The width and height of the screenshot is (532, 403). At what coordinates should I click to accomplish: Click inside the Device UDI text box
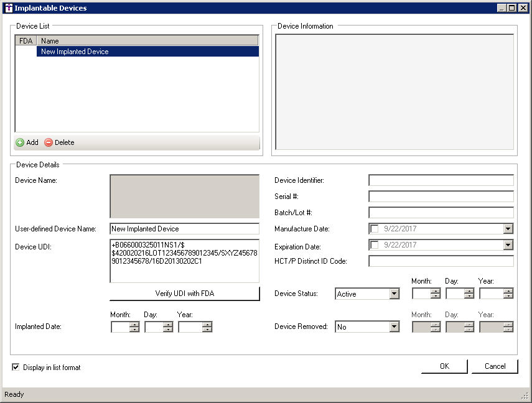coord(185,261)
